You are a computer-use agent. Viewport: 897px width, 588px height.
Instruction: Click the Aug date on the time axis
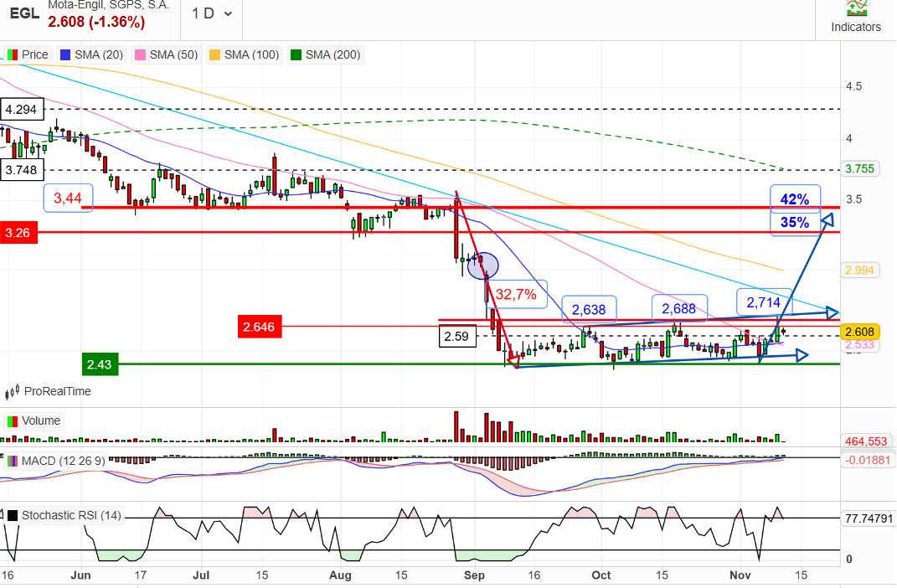coord(341,575)
